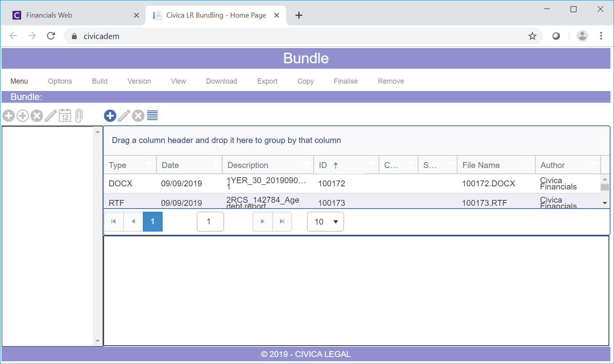
Task: Go to last page of grid
Action: pos(282,221)
